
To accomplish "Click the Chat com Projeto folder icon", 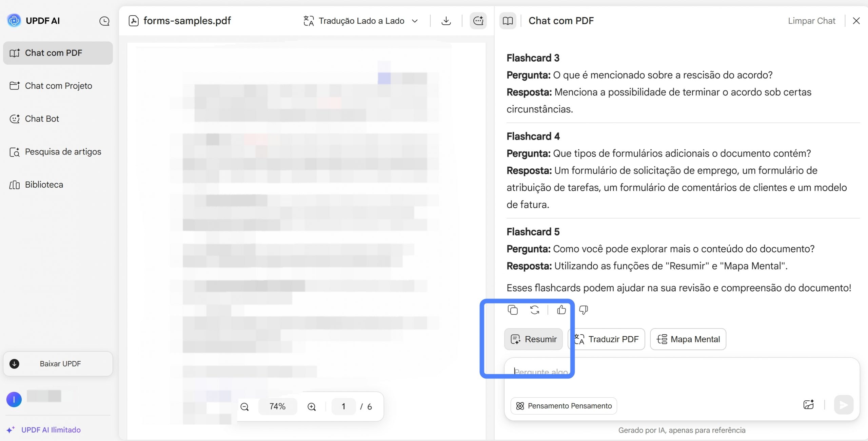I will [15, 86].
